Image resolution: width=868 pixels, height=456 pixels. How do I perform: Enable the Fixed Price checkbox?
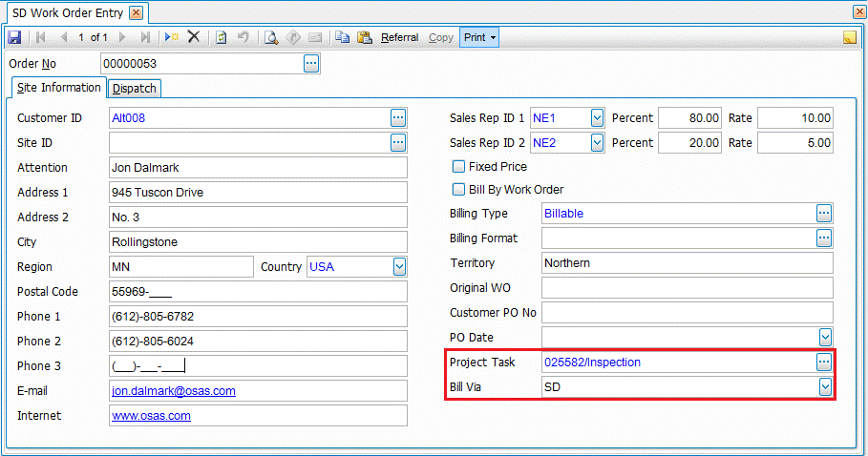pos(458,167)
